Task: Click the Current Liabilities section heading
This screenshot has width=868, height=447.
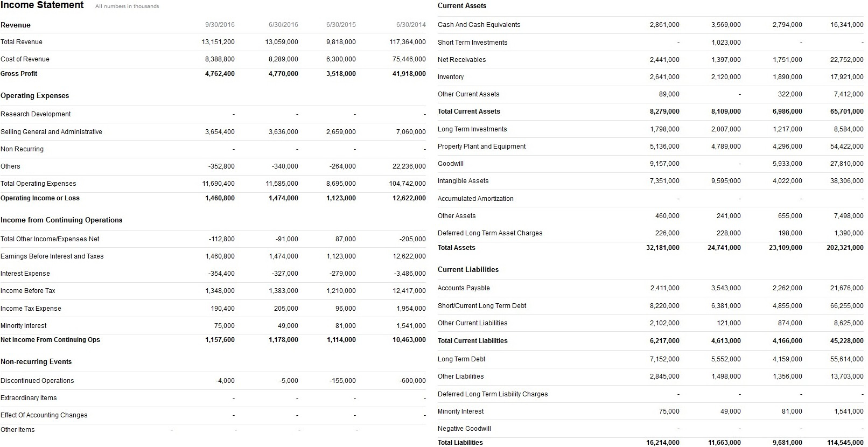Action: (x=468, y=270)
